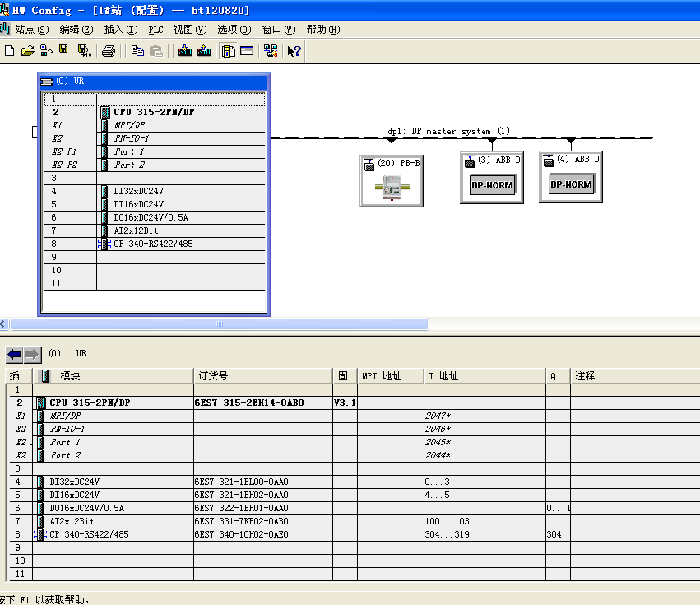
Task: Click the Copy toolbar icon
Action: (137, 51)
